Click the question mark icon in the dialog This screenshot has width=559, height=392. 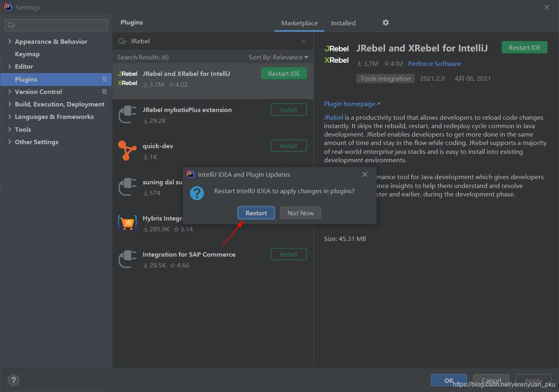click(x=197, y=193)
